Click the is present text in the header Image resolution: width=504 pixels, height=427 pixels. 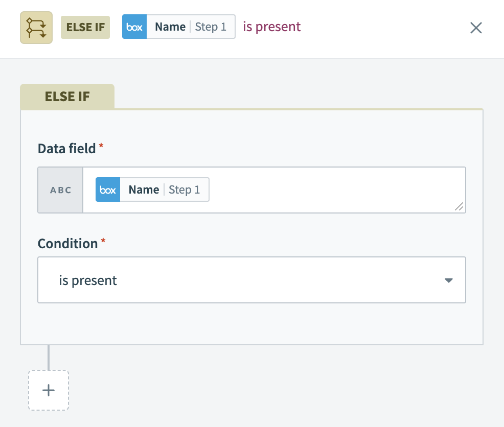[271, 27]
